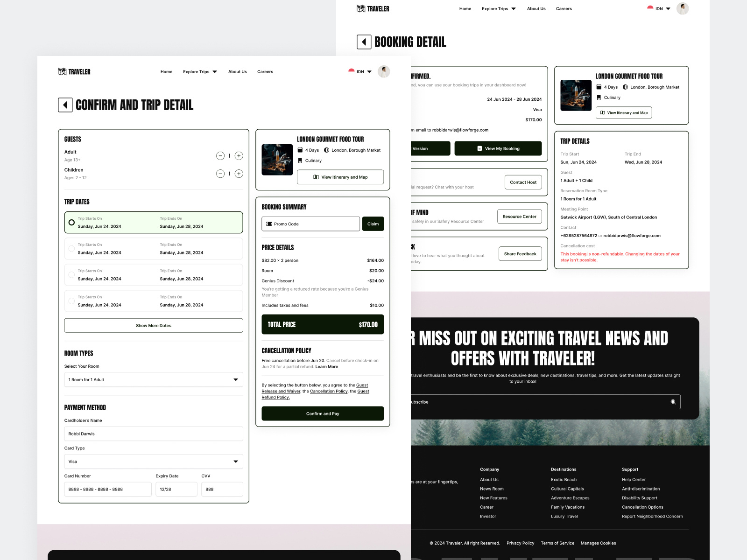Increase the Adult guest count with plus icon
This screenshot has height=560, width=747.
(239, 155)
